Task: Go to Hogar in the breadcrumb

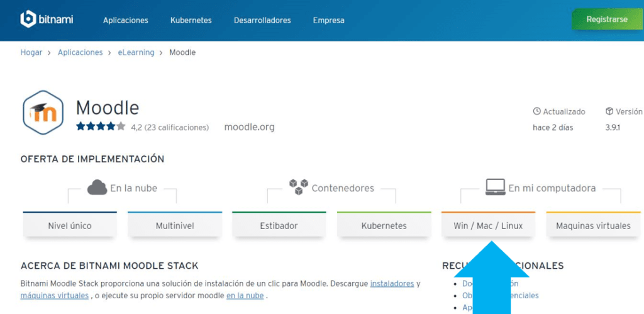Action: pyautogui.click(x=31, y=53)
